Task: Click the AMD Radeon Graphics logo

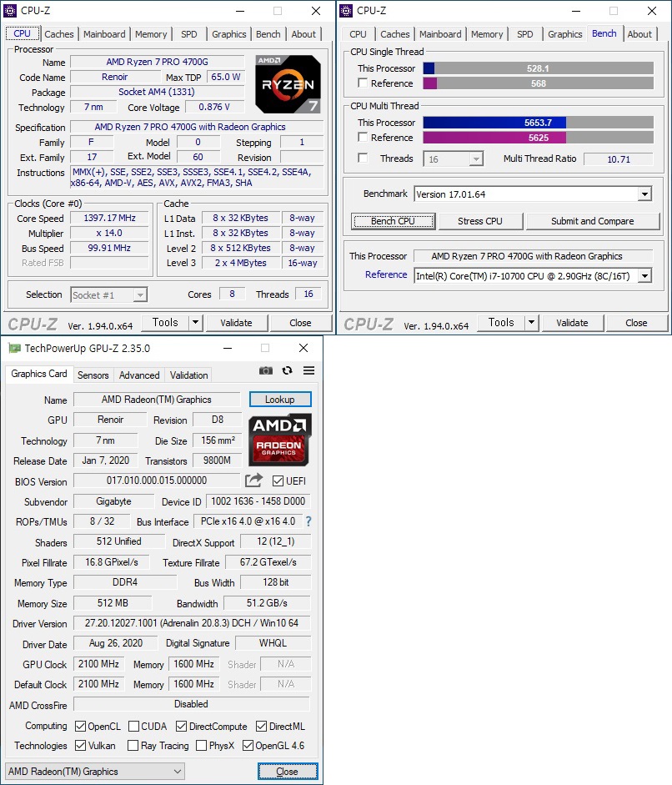Action: (x=279, y=440)
